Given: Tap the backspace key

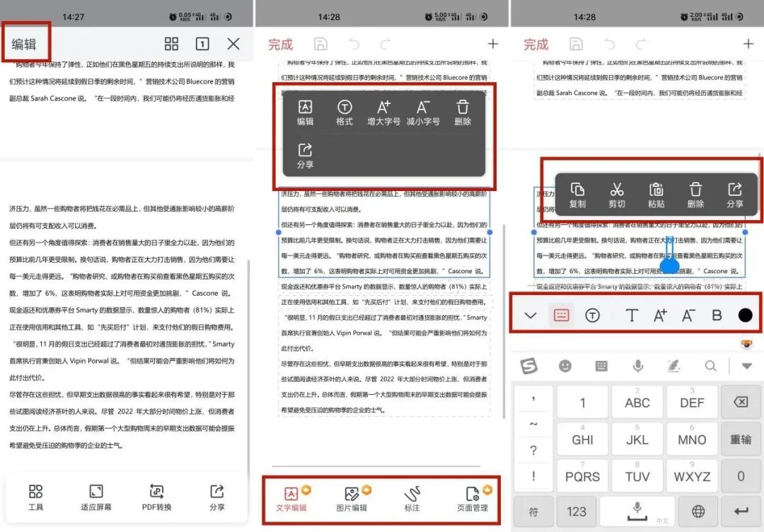Looking at the screenshot, I should (x=741, y=401).
